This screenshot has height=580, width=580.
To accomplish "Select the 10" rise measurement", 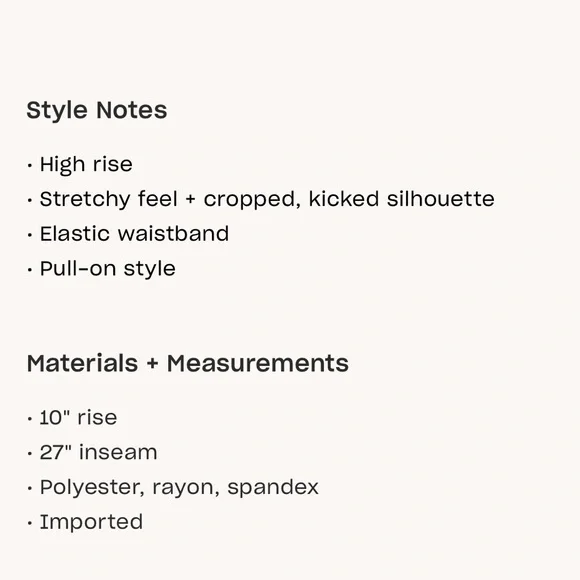I will (78, 418).
